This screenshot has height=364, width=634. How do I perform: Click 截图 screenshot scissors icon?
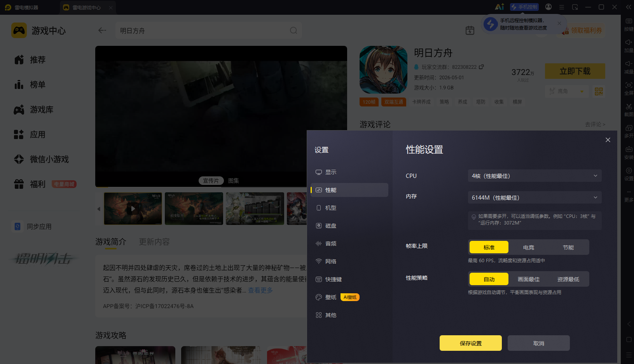tap(629, 110)
